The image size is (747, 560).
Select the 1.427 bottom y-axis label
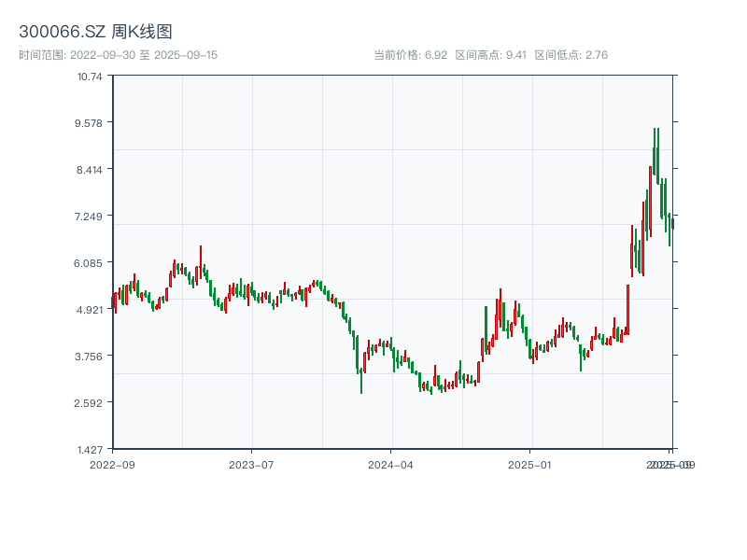point(90,450)
